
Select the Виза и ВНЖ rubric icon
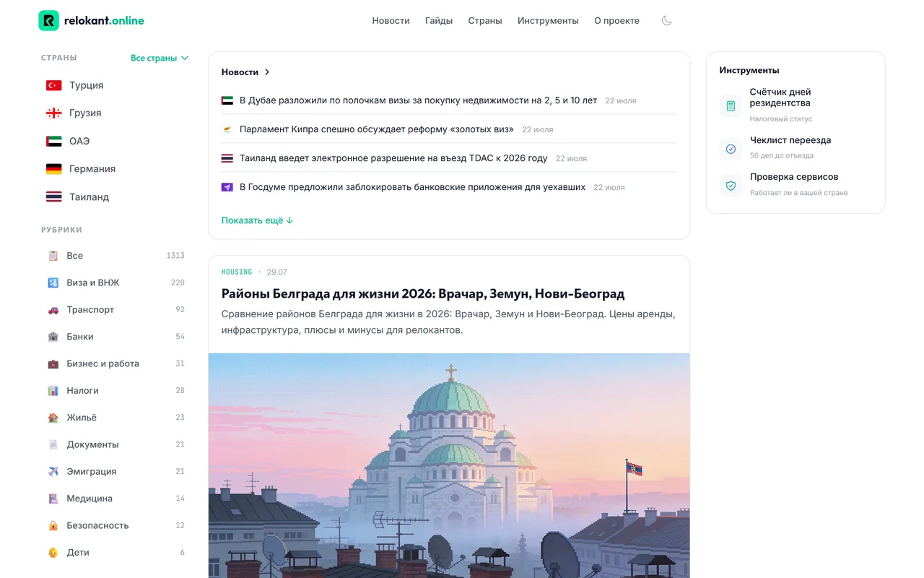53,282
